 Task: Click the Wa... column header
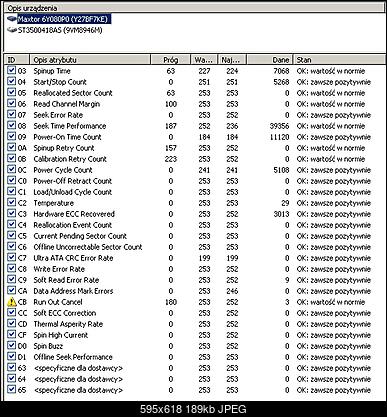204,60
